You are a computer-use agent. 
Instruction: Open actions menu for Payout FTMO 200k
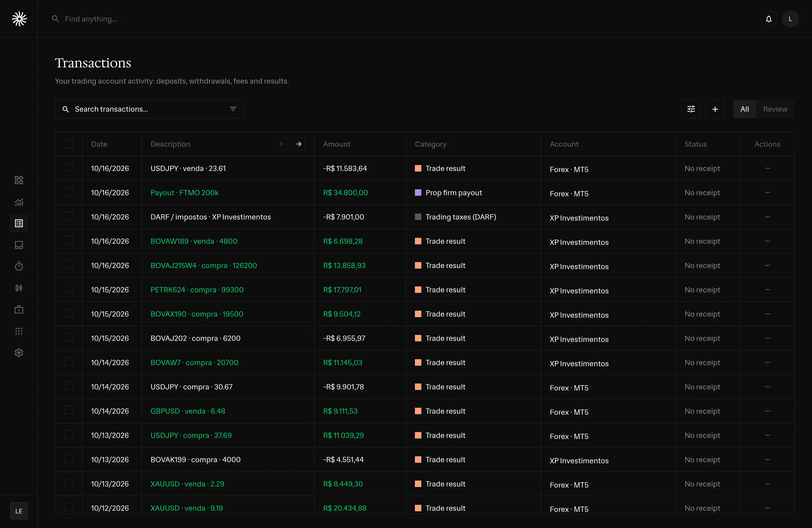[x=767, y=193]
